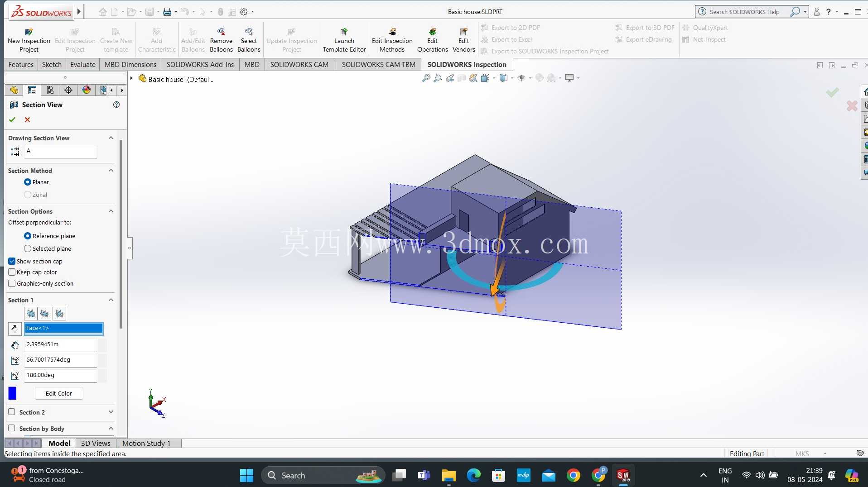The height and width of the screenshot is (487, 868).
Task: Open the FeatureManager Design Tree tab icon
Action: [14, 90]
